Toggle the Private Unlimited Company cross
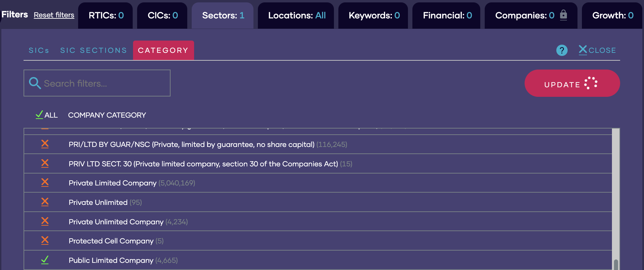Viewport: 644px width, 270px height. click(45, 221)
